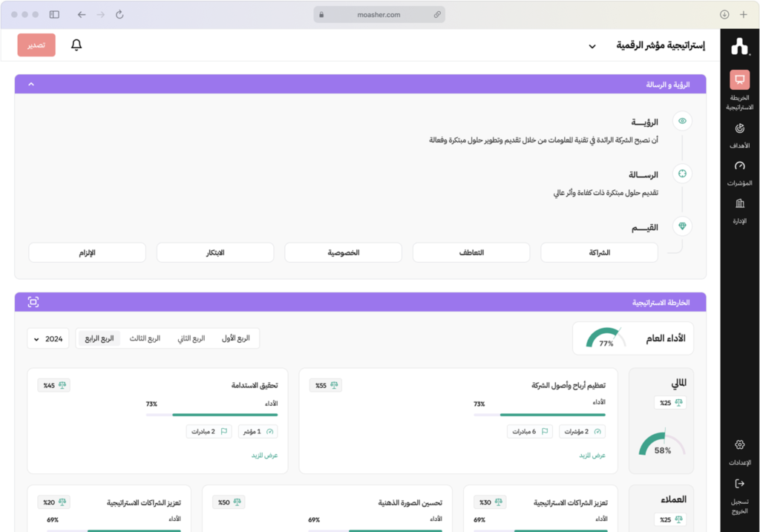This screenshot has height=532, width=760.
Task: Copy link icon in address bar
Action: [x=437, y=15]
